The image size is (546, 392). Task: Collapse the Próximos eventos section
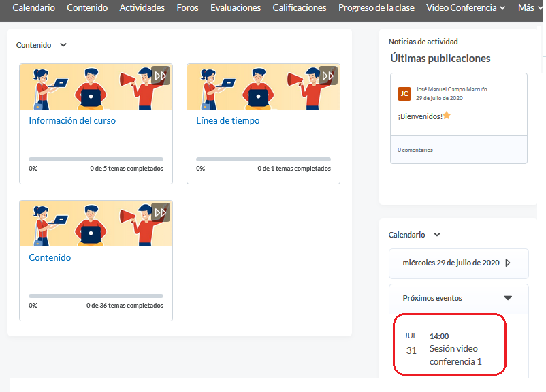tap(507, 298)
